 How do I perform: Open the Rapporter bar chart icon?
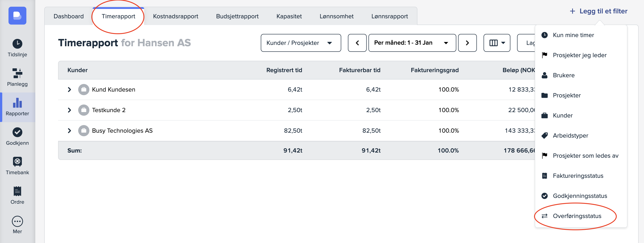17,103
